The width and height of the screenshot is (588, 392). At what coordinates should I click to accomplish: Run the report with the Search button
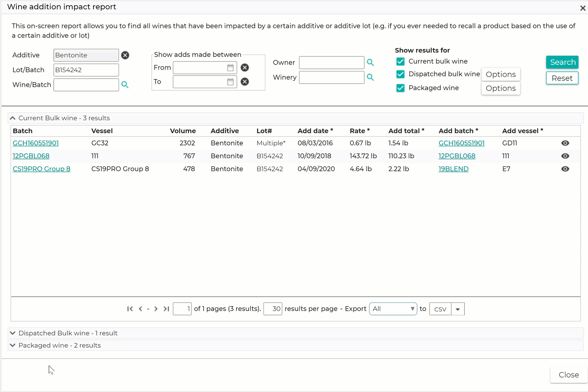(562, 62)
